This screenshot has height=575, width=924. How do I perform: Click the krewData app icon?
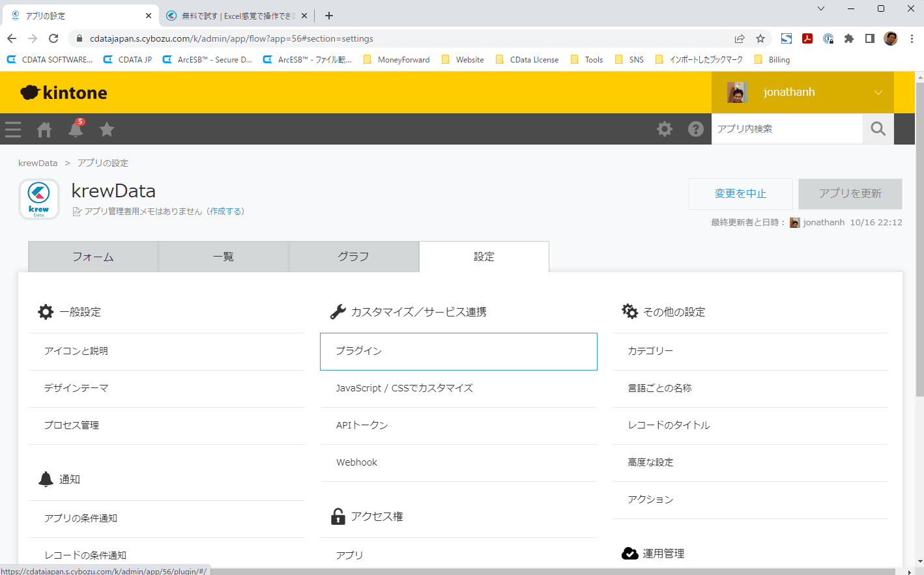point(39,199)
